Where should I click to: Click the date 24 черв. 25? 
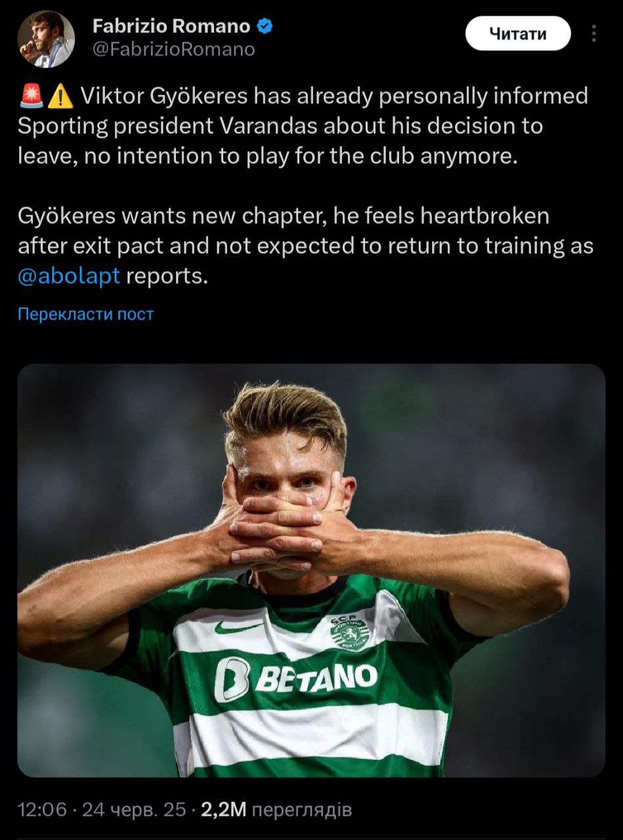coord(135,810)
